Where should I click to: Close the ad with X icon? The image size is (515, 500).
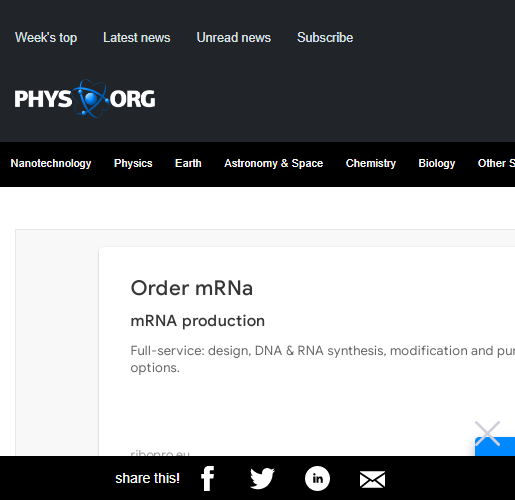pos(487,433)
